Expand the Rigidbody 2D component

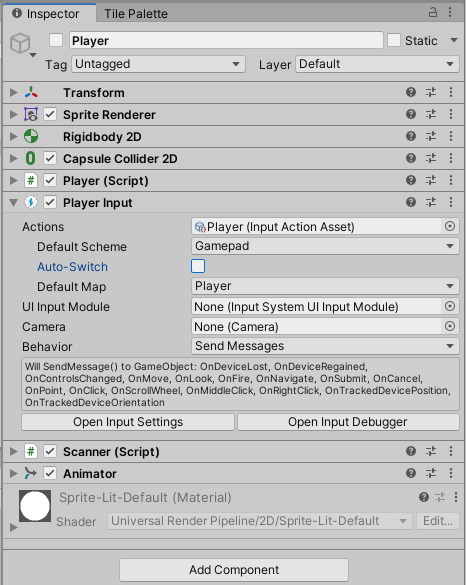click(13, 136)
